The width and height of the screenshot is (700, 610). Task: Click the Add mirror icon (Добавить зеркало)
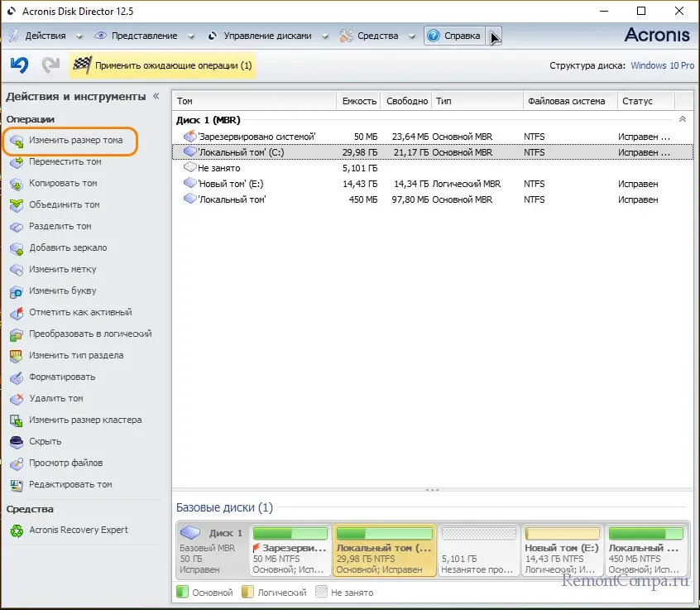[17, 247]
